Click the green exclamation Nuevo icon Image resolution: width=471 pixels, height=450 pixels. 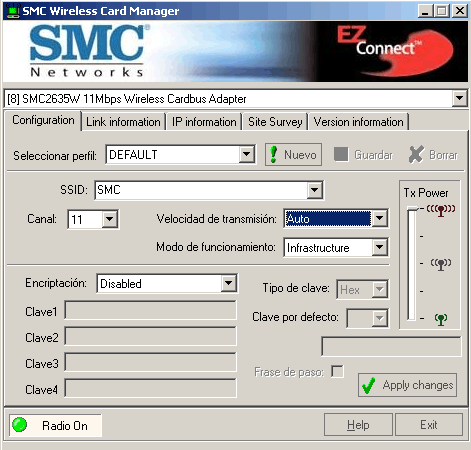coord(273,154)
